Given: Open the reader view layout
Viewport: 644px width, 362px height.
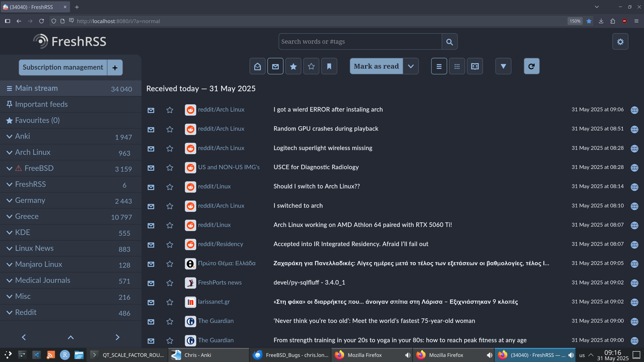Looking at the screenshot, I should (474, 66).
